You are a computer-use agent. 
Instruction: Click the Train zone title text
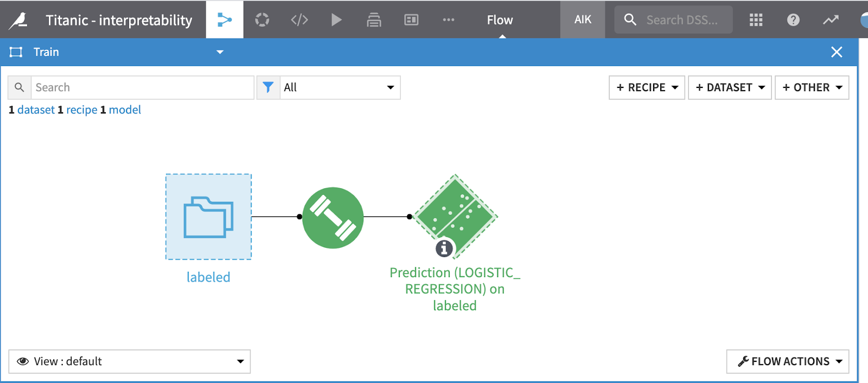point(46,52)
